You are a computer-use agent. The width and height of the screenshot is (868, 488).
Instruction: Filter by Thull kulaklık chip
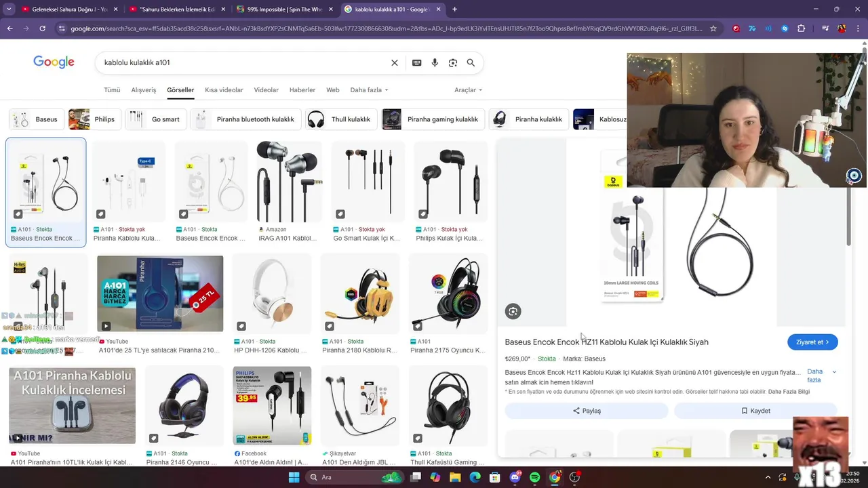[340, 119]
